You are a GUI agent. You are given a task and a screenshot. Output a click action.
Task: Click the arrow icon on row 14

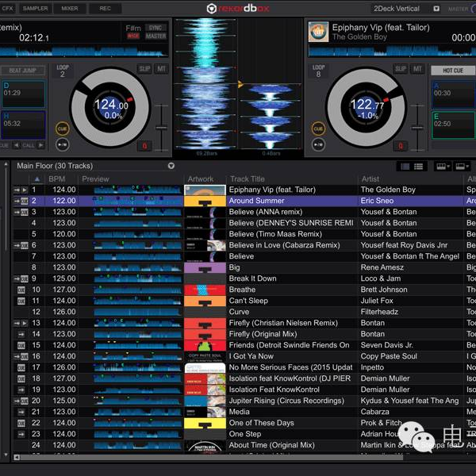pyautogui.click(x=21, y=334)
